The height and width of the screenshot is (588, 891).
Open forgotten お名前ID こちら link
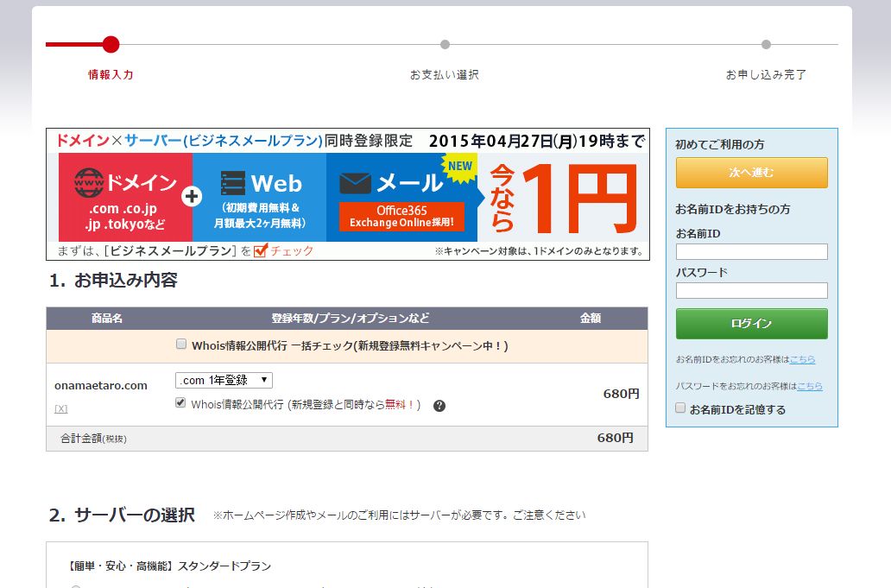click(x=802, y=359)
